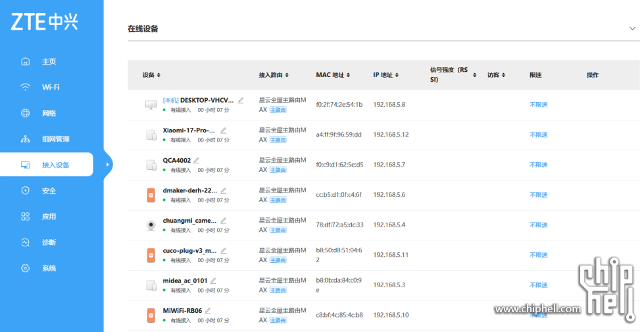The width and height of the screenshot is (644, 332).
Task: Sort by MAC 地址 column
Action: 333,76
